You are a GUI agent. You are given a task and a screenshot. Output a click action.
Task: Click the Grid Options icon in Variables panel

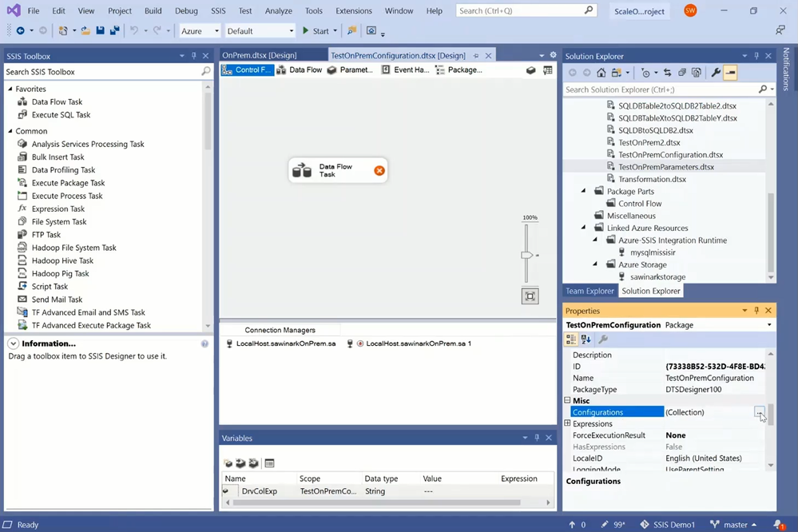270,463
